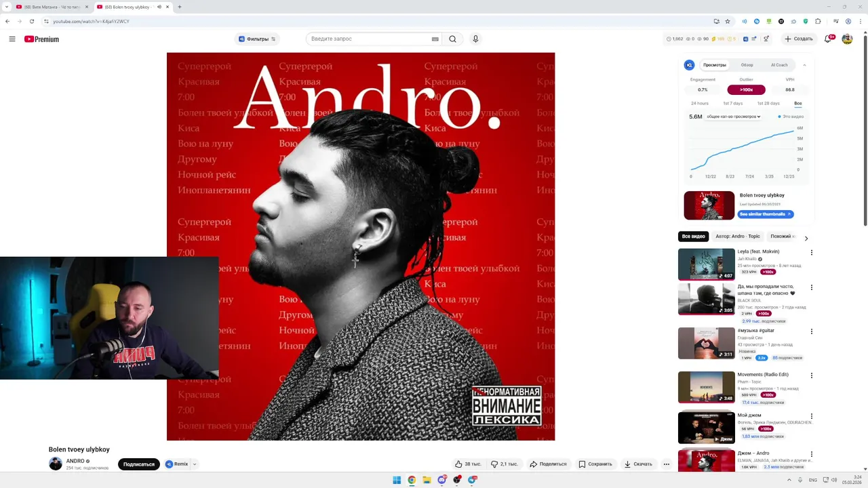Viewport: 868px width, 488px height.
Task: Open the Chrome profile avatar
Action: click(848, 21)
